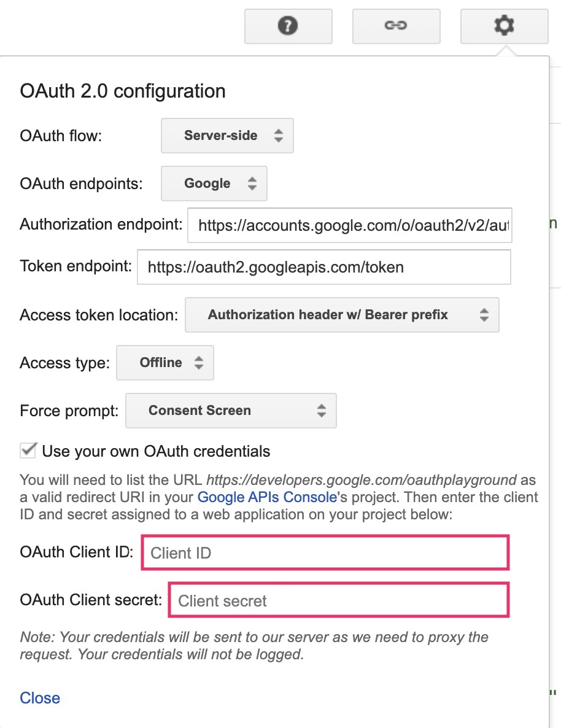This screenshot has height=728, width=561.
Task: Click into the OAuth Client ID field
Action: [325, 552]
